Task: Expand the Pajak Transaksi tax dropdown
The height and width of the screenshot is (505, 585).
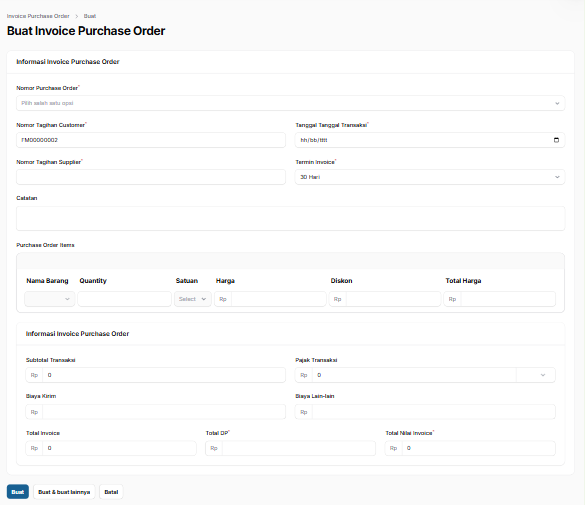Action: point(536,375)
